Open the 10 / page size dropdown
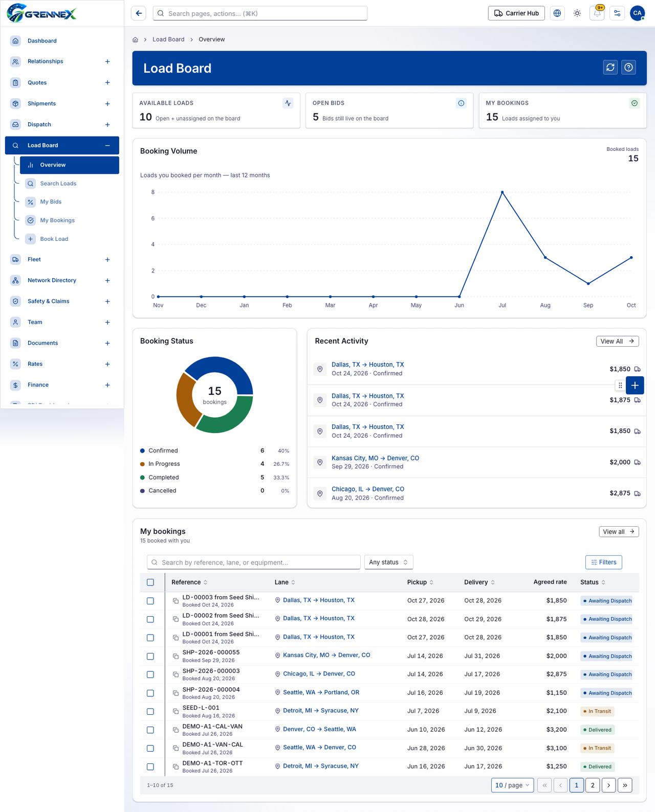This screenshot has width=655, height=812. pos(513,785)
